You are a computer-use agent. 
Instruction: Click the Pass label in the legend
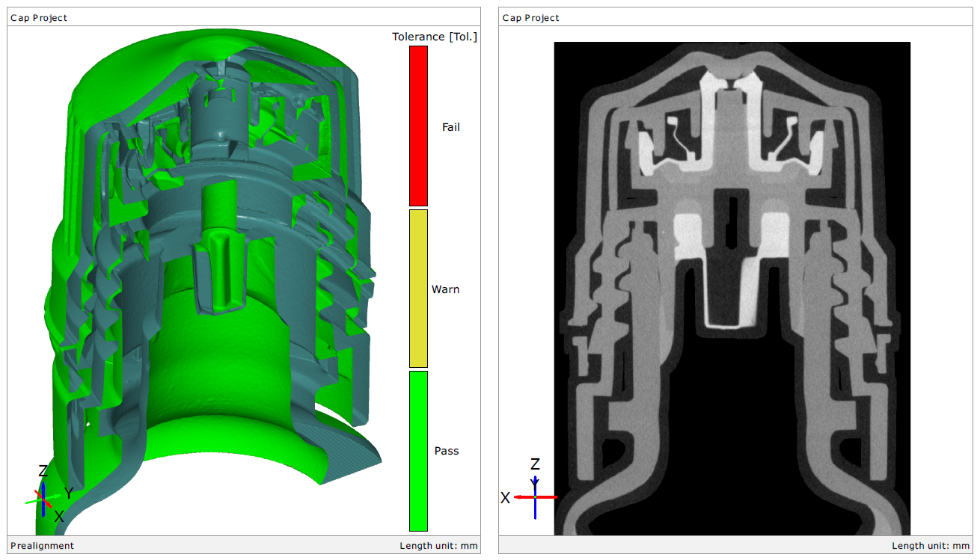[447, 451]
